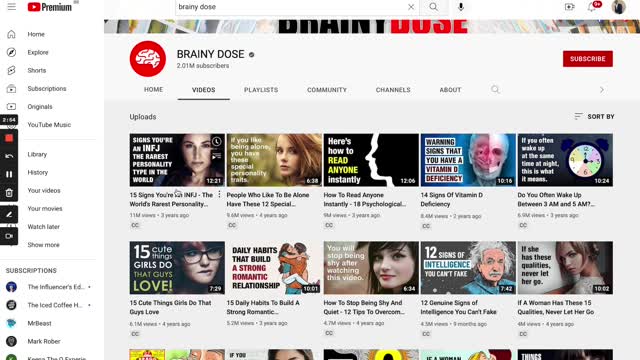Screen dimensions: 640x360
Task: Open the notifications bell
Action: 592,7
